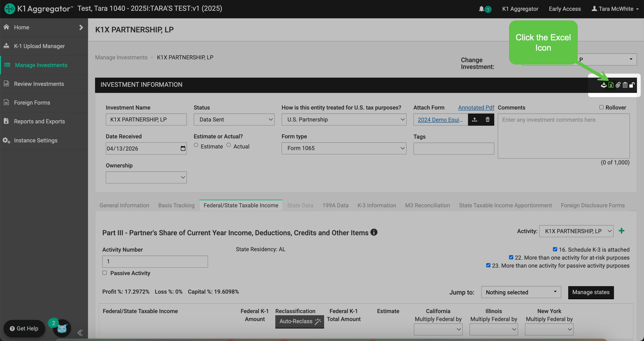The image size is (644, 341).
Task: Click the download tray icon
Action: click(x=604, y=85)
